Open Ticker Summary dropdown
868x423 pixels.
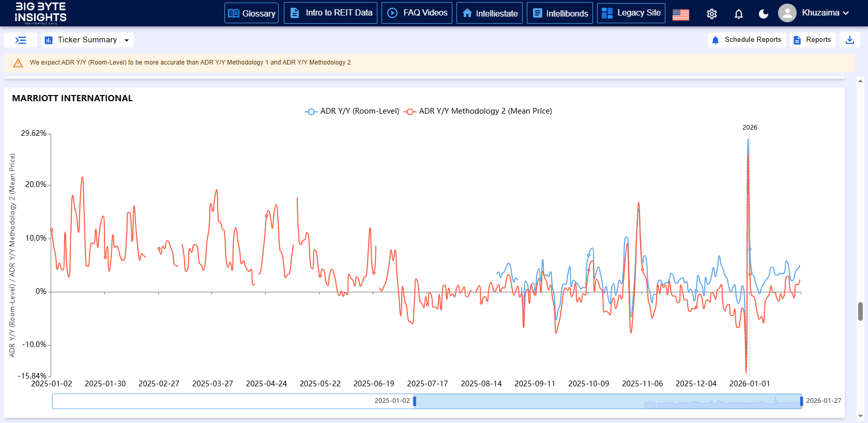pos(87,40)
